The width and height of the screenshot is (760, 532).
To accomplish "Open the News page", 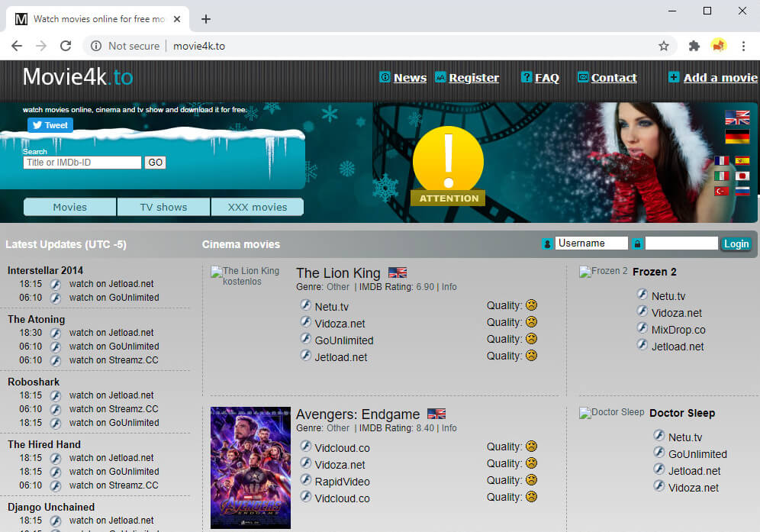I will click(410, 78).
